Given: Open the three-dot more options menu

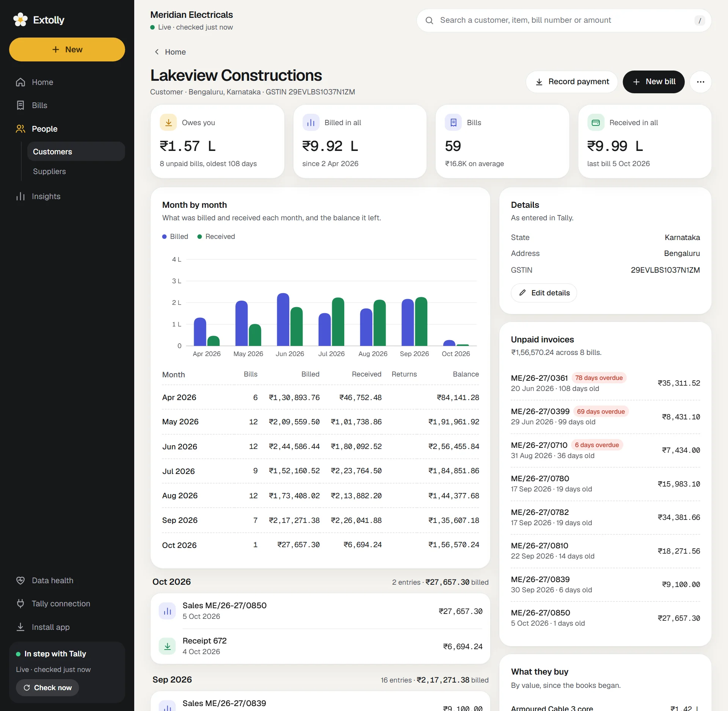Looking at the screenshot, I should pyautogui.click(x=701, y=82).
